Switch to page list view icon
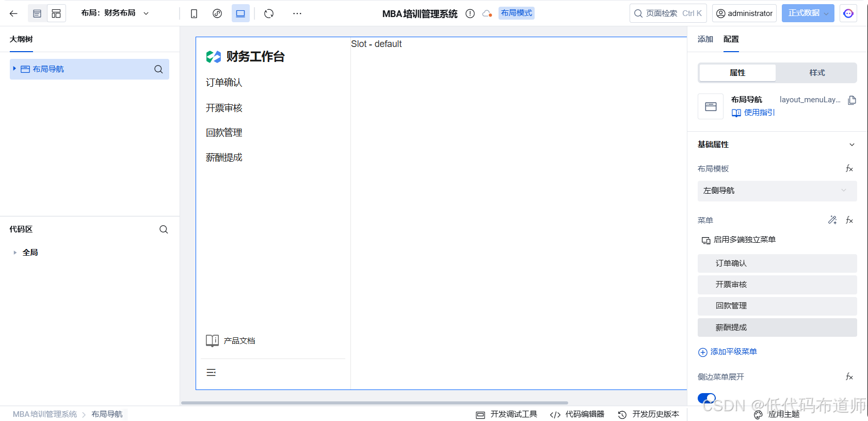The width and height of the screenshot is (868, 421). pyautogui.click(x=37, y=13)
